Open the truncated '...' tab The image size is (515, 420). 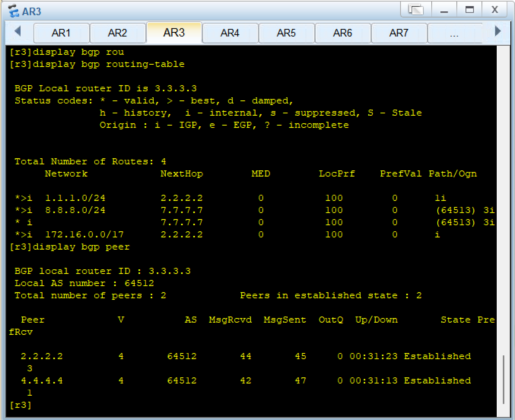click(x=455, y=33)
